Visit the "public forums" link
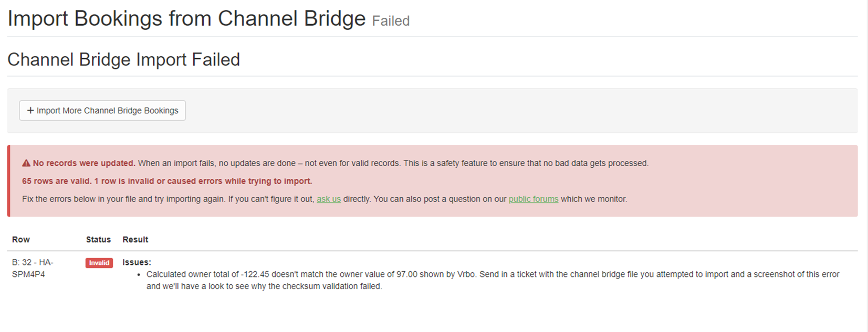Image resolution: width=868 pixels, height=332 pixels. [533, 199]
